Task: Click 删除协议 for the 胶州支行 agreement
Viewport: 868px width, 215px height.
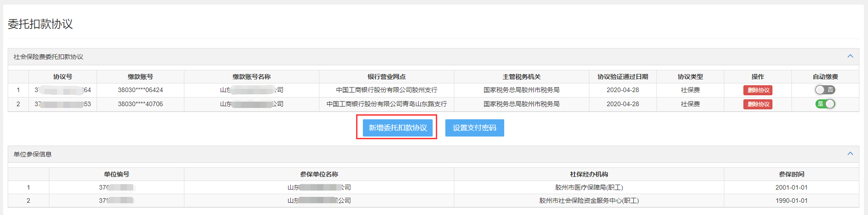Action: 757,90
